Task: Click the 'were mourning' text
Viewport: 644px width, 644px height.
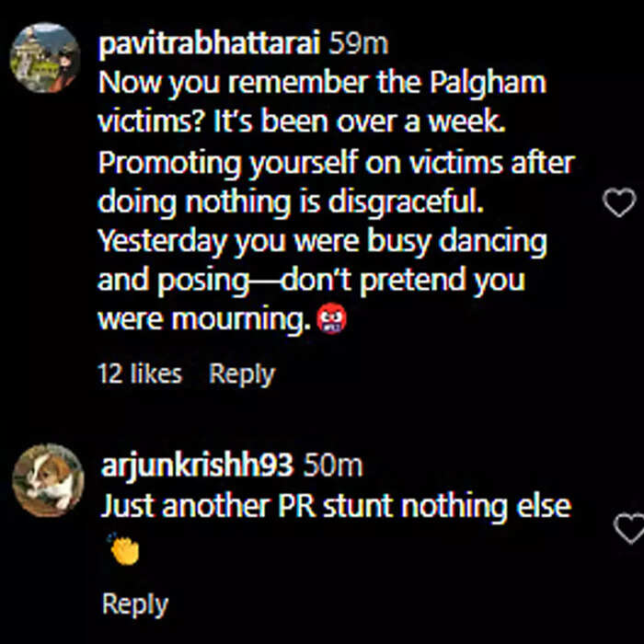Action: click(x=204, y=320)
